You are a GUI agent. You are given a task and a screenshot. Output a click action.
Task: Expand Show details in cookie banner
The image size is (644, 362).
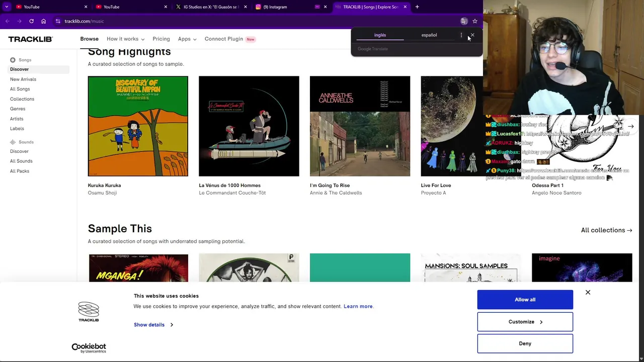[x=153, y=325]
